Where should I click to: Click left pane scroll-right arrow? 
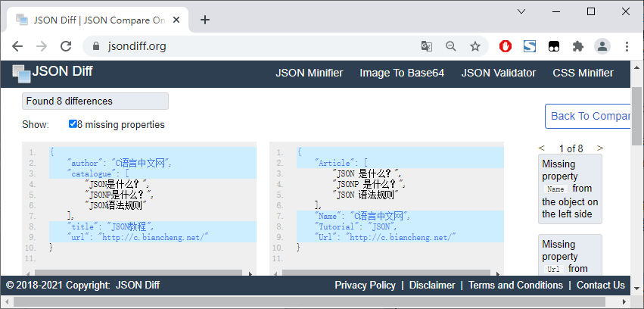[250, 273]
